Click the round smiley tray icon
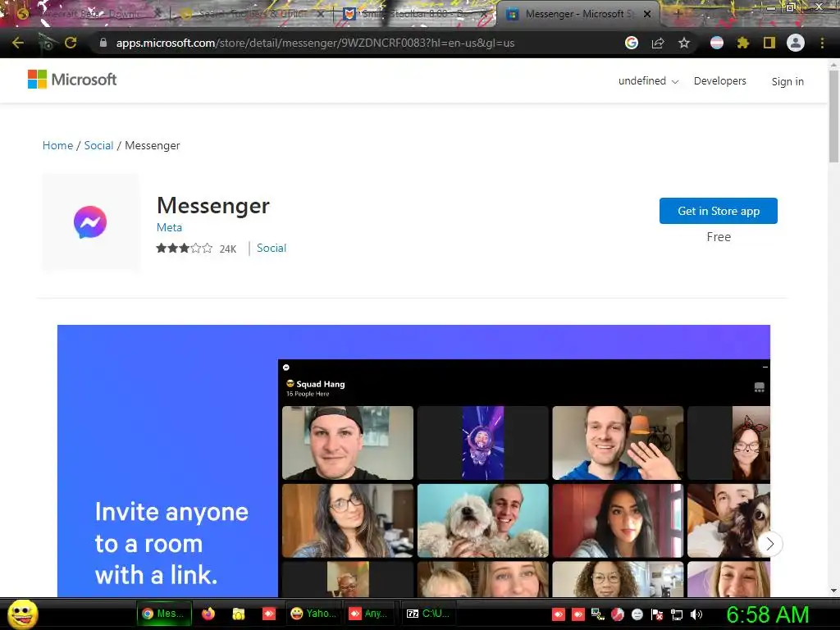 coord(637,614)
